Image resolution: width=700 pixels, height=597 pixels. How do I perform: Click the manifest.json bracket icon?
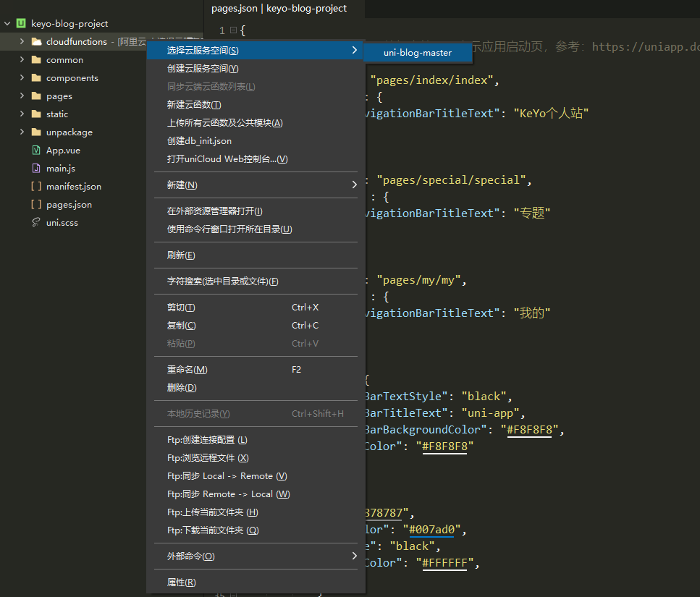click(x=36, y=187)
